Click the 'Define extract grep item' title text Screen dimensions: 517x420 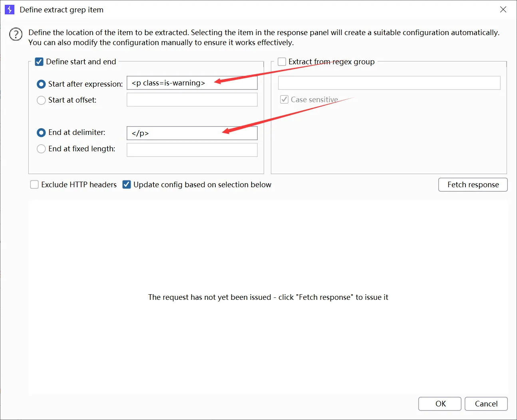click(62, 10)
